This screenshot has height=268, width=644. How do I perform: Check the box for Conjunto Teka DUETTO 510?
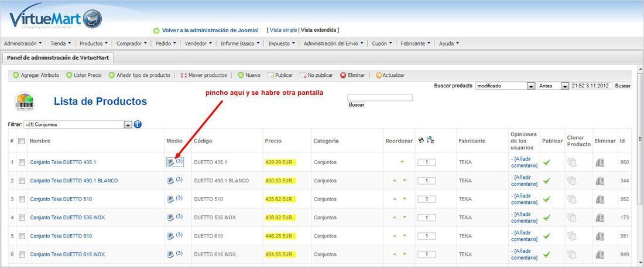point(21,199)
